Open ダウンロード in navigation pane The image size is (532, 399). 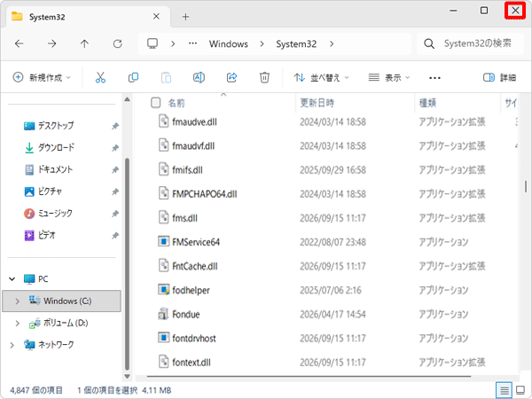56,147
